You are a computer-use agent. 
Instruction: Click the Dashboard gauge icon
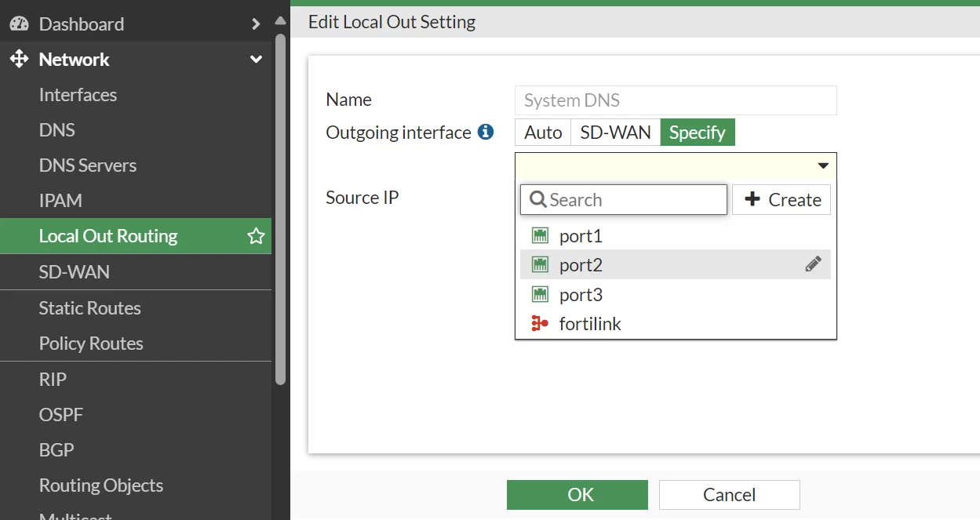19,24
